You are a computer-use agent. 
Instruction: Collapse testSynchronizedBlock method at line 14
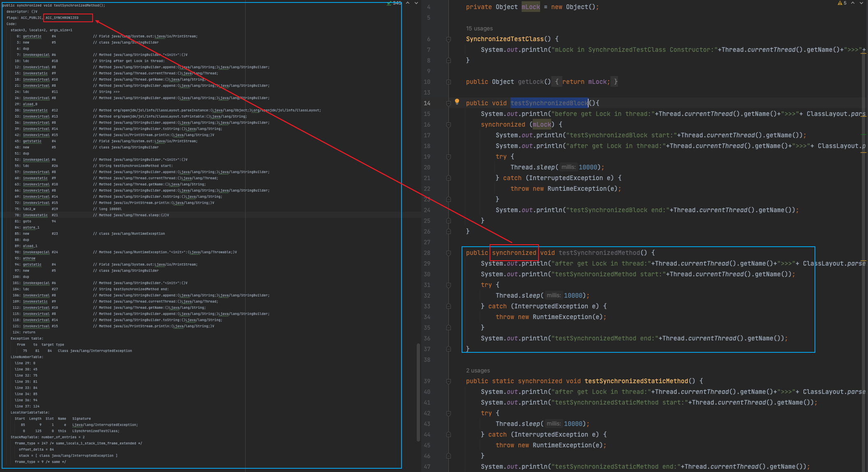tap(448, 104)
